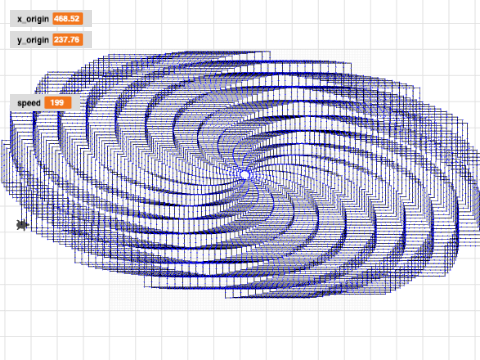Viewport: 480px width, 360px height.
Task: Click the speed variable monitor
Action: pos(45,103)
